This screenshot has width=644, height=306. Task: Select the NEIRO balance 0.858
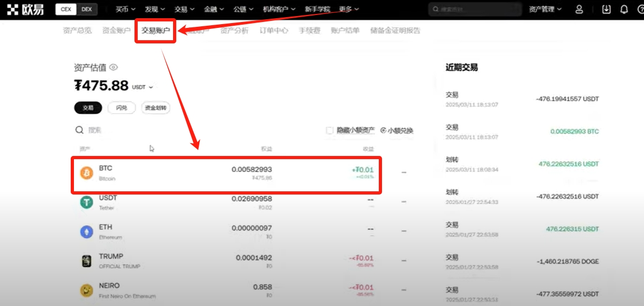click(263, 287)
